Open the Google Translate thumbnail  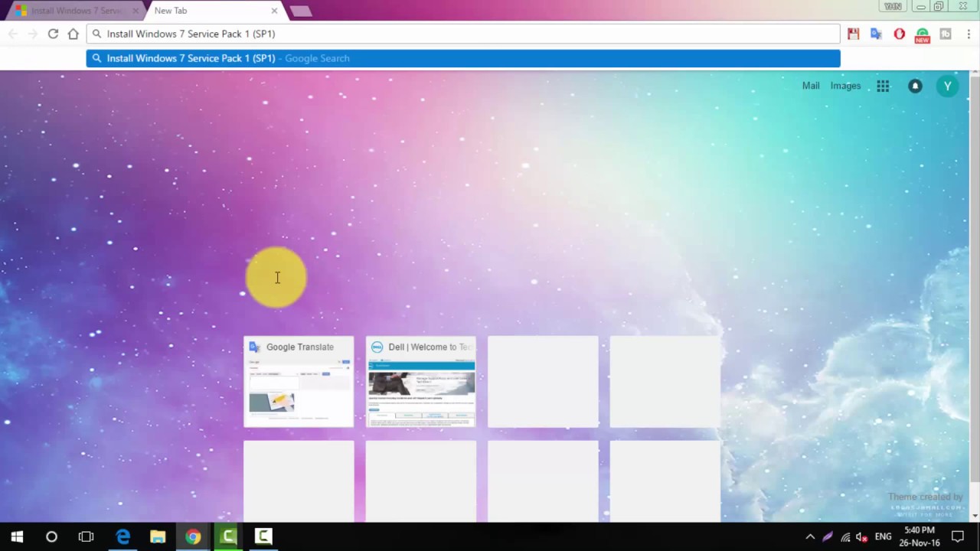299,381
